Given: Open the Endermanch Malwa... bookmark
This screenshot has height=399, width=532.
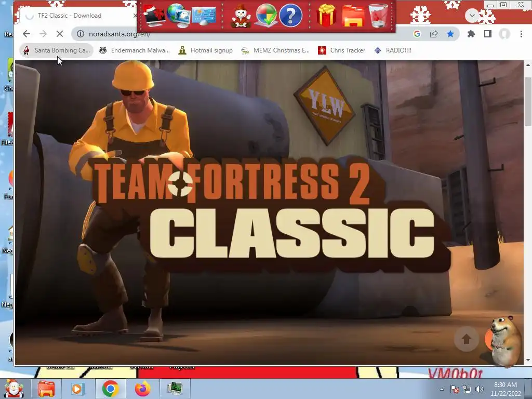Looking at the screenshot, I should (135, 50).
